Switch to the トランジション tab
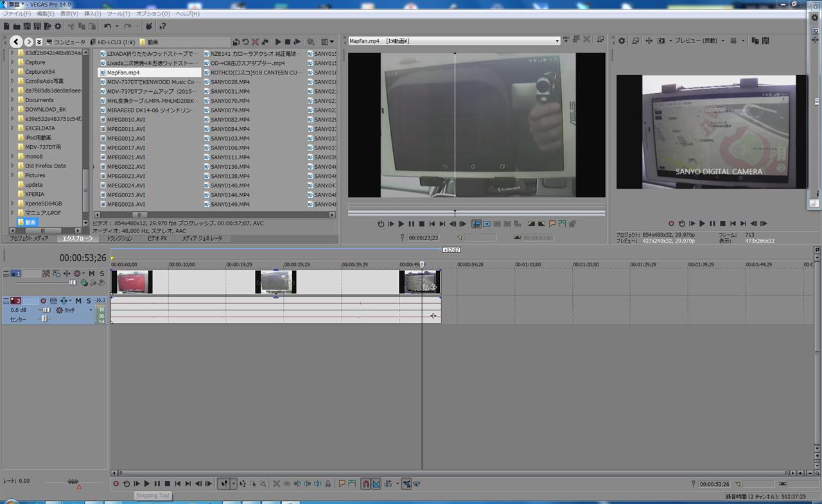822x504 pixels. click(x=119, y=238)
